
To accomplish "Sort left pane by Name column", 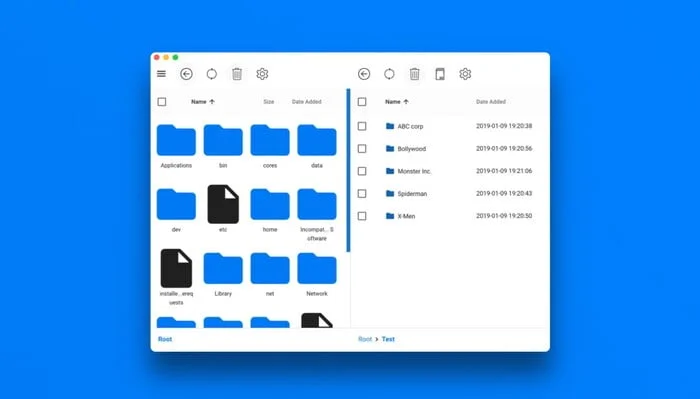I will coord(203,102).
